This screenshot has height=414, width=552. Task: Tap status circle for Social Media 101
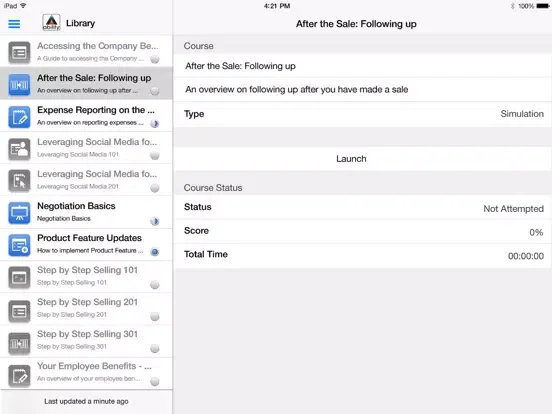tap(155, 155)
